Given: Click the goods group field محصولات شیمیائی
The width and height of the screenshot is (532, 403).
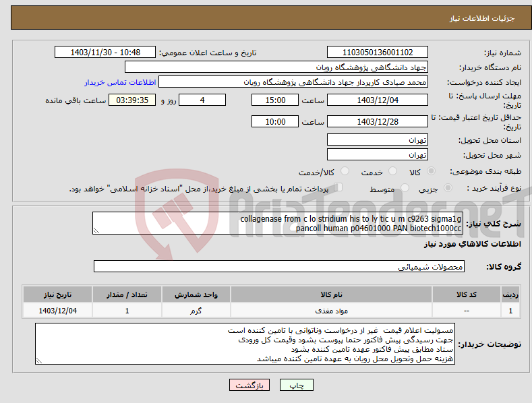Looking at the screenshot, I should 279,266.
